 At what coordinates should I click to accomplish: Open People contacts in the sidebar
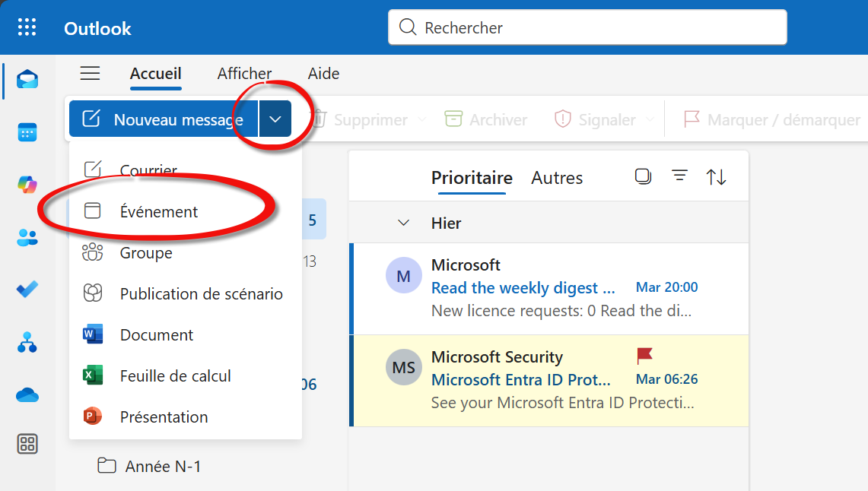[27, 238]
